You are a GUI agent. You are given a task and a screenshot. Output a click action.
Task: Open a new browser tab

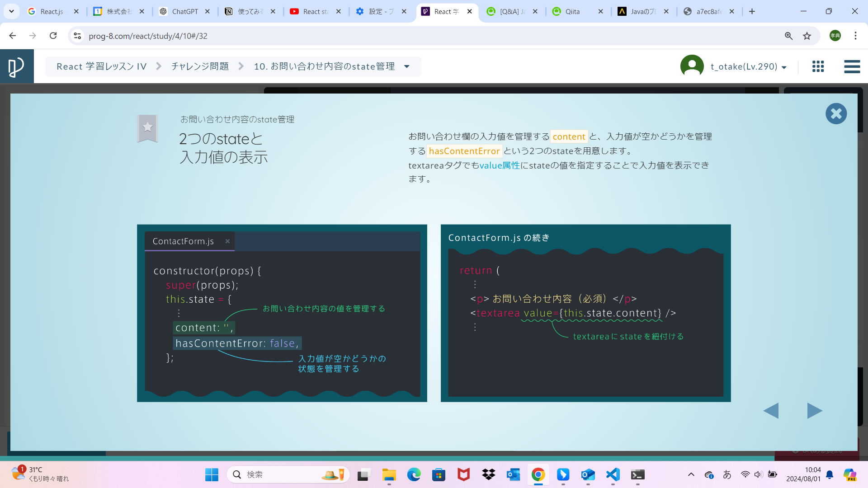tap(752, 11)
